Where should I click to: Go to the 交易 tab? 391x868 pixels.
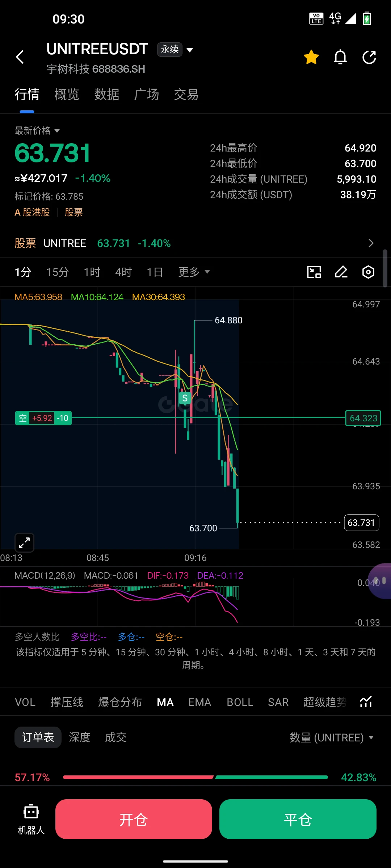pyautogui.click(x=186, y=95)
